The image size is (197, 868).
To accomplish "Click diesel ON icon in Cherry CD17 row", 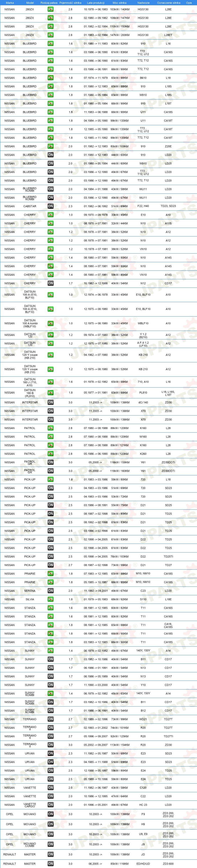I will [x=50, y=283].
